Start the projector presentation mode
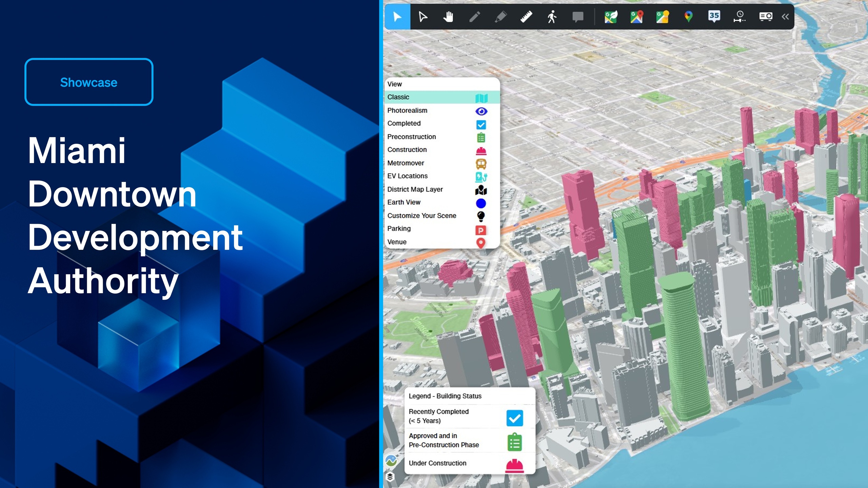 coord(766,16)
